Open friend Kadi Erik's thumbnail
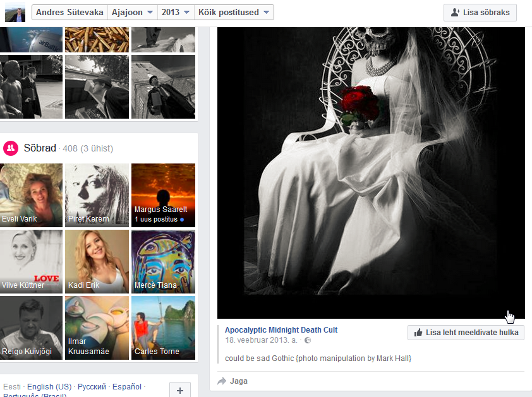This screenshot has width=532, height=397. [x=97, y=261]
